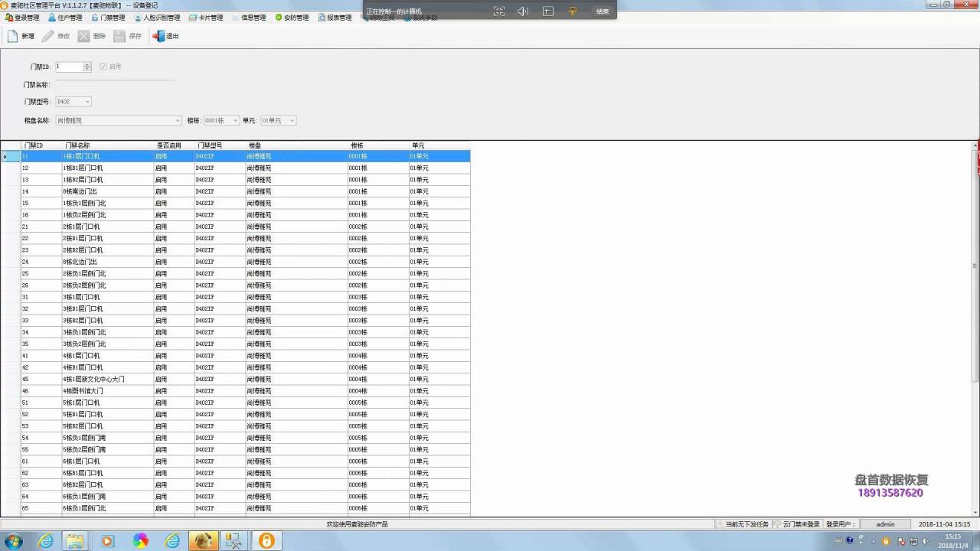Image resolution: width=980 pixels, height=551 pixels.
Task: Select the 新增 (New) toolbar icon
Action: tap(21, 35)
